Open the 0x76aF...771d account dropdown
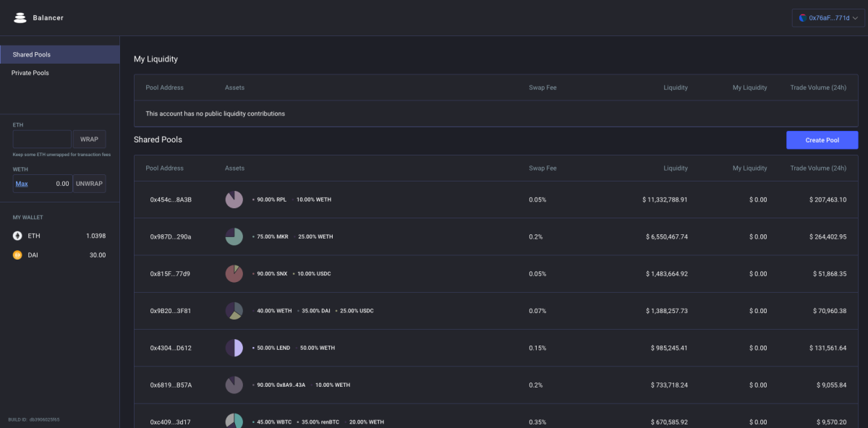The width and height of the screenshot is (868, 428). pos(827,18)
